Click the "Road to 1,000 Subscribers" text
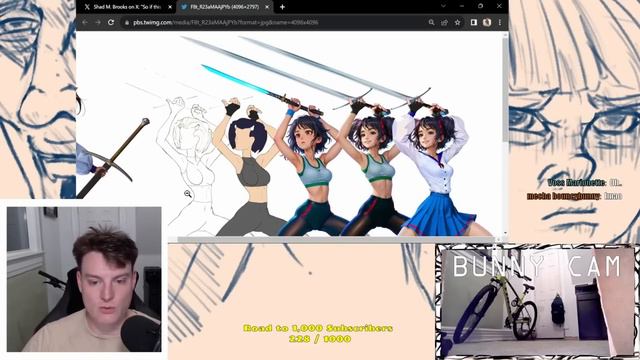640x360 pixels. [318, 328]
